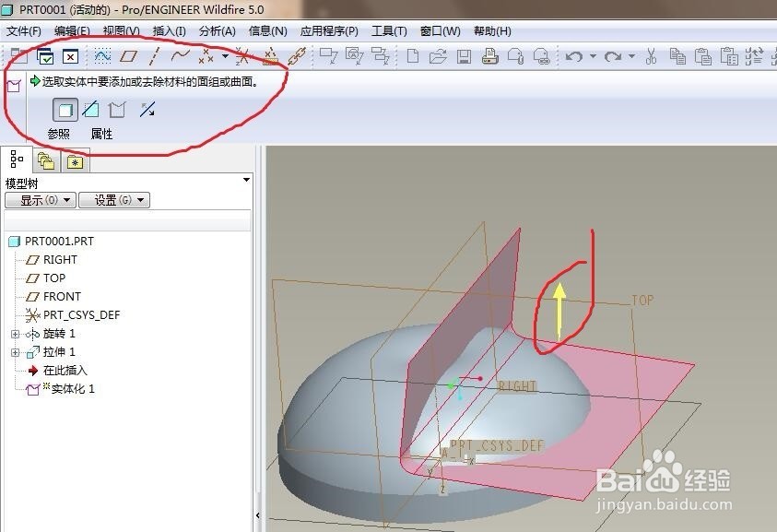Click the activate window icon in toolbar

tap(45, 56)
